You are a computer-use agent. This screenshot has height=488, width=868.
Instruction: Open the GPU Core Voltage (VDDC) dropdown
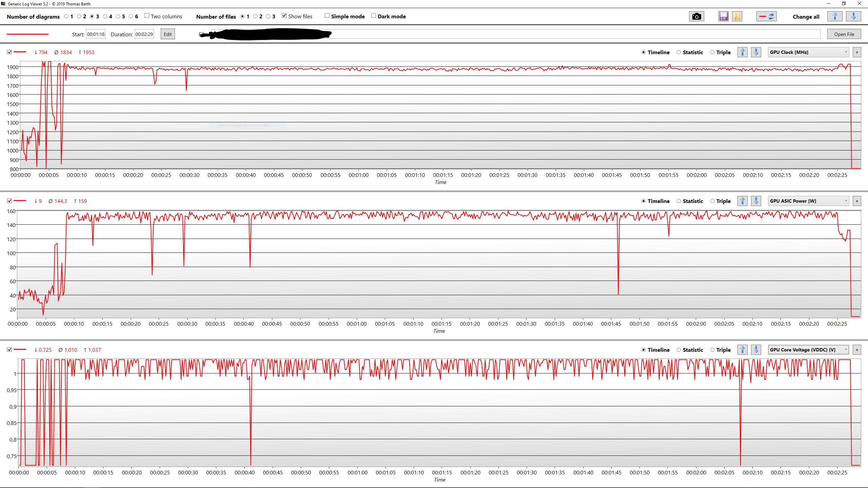808,350
